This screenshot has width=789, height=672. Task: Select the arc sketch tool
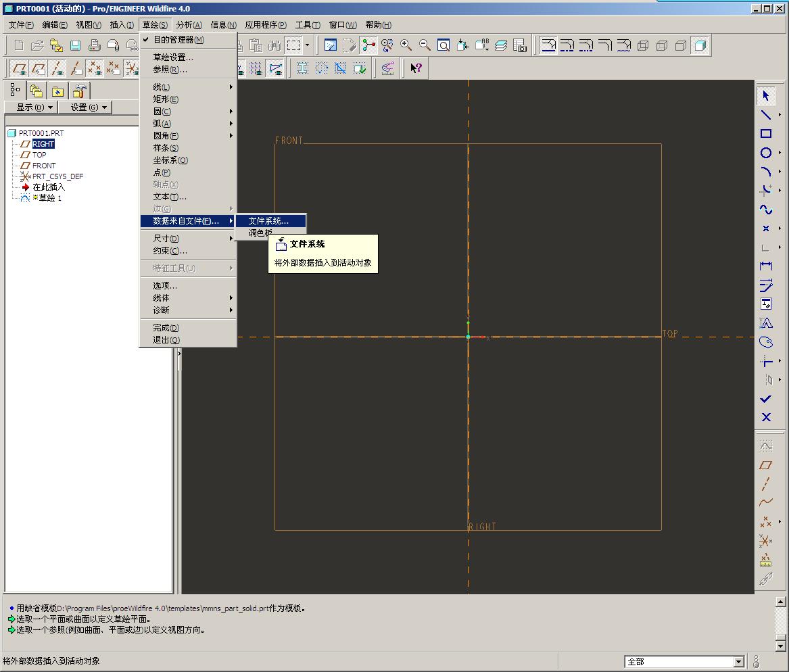[x=766, y=172]
